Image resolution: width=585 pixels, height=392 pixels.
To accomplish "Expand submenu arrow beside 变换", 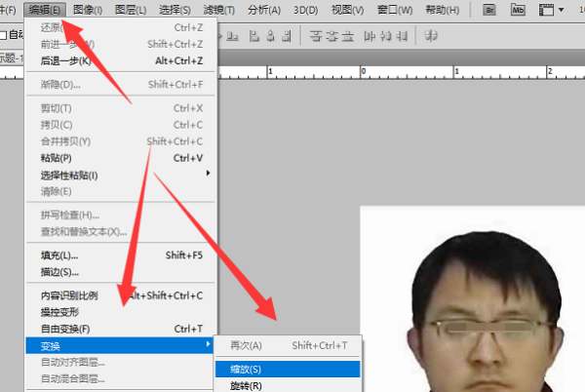I will (x=209, y=344).
